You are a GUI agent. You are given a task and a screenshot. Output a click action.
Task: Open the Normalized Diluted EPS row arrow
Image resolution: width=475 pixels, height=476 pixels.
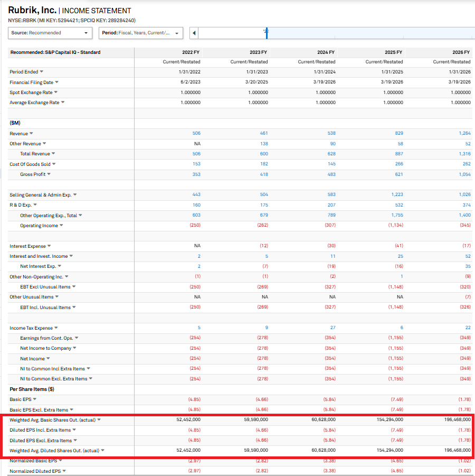tap(64, 471)
